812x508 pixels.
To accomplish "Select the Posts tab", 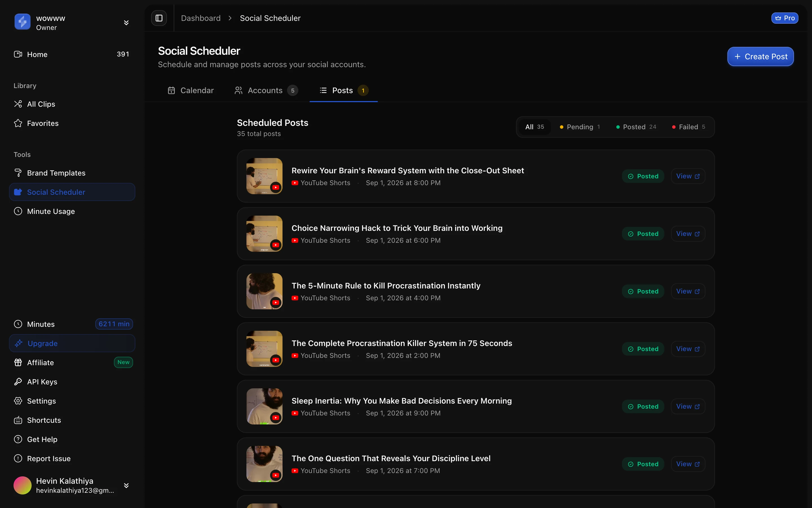I will pyautogui.click(x=344, y=90).
